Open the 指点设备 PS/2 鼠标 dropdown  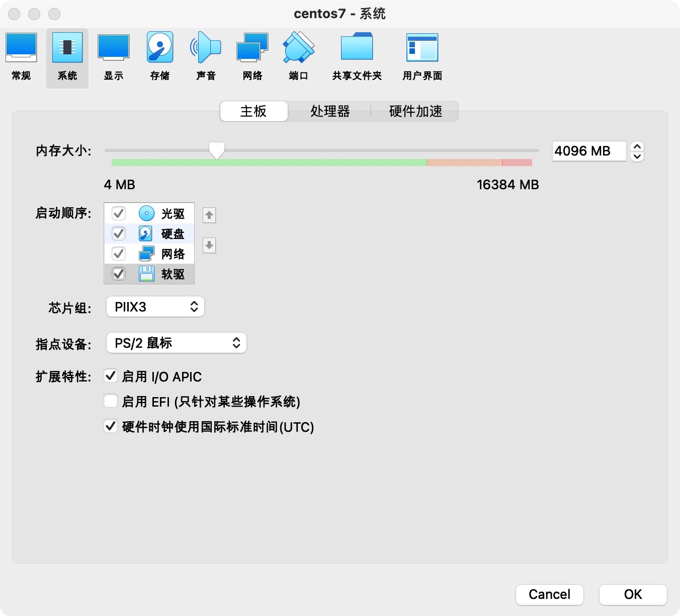pyautogui.click(x=176, y=343)
